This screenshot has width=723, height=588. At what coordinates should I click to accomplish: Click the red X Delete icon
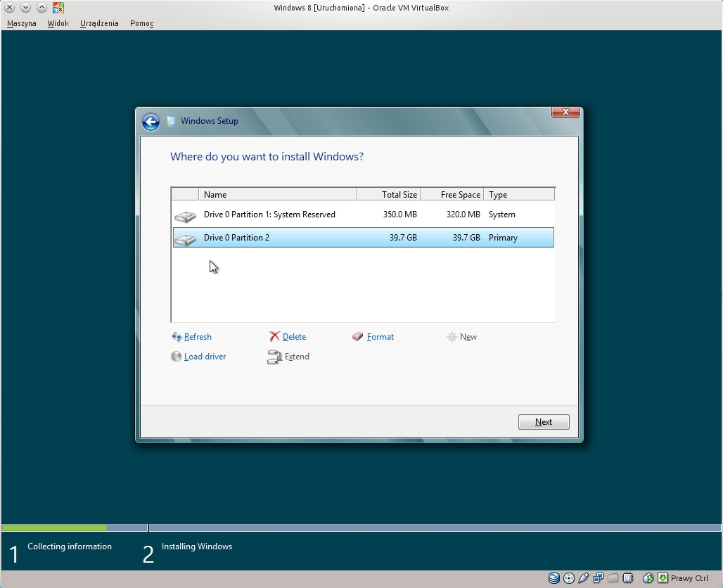[x=274, y=337]
